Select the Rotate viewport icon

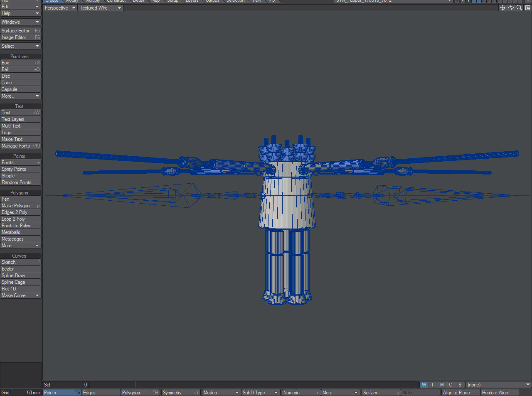point(511,7)
